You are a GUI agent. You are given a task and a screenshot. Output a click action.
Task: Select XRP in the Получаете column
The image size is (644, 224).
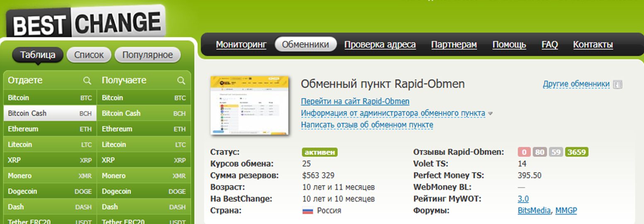[x=144, y=160]
